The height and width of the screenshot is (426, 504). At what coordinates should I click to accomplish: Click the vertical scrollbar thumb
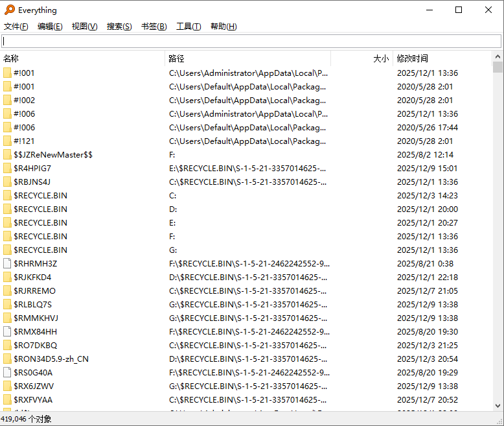click(x=498, y=67)
